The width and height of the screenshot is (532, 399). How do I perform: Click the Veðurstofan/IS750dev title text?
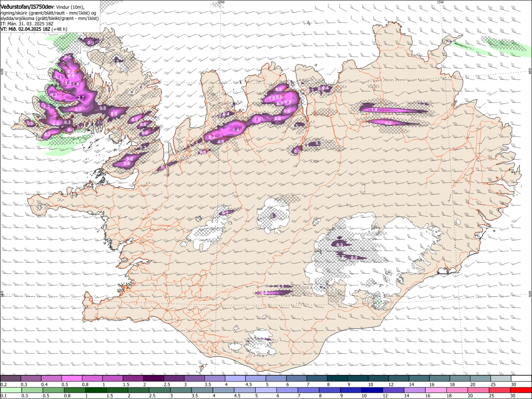27,6
